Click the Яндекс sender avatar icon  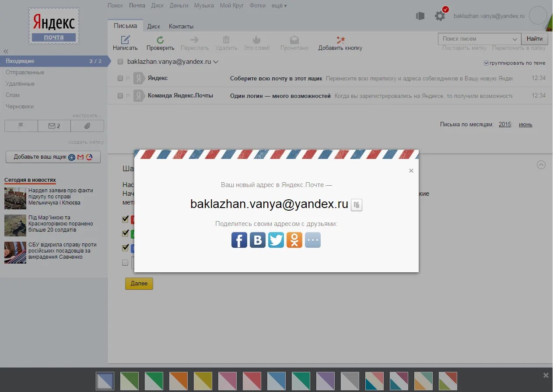(139, 78)
